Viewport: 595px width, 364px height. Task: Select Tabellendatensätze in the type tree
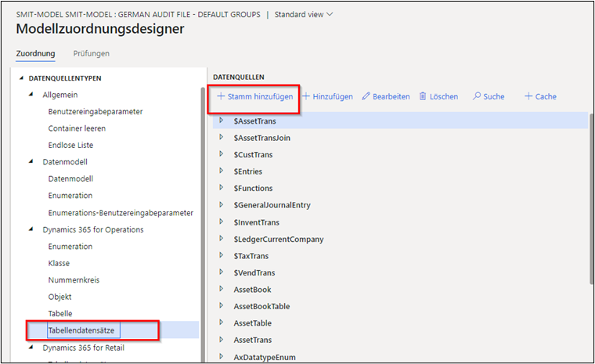coord(81,330)
